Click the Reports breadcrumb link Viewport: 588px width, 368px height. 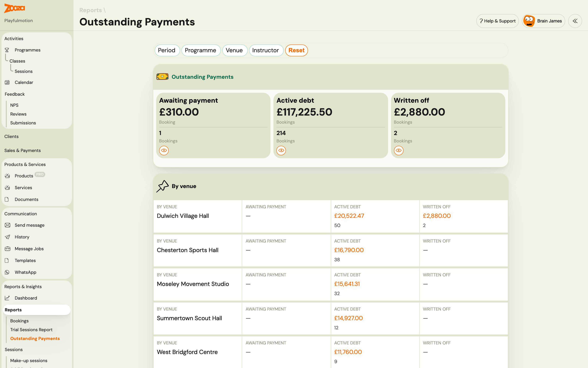click(91, 10)
